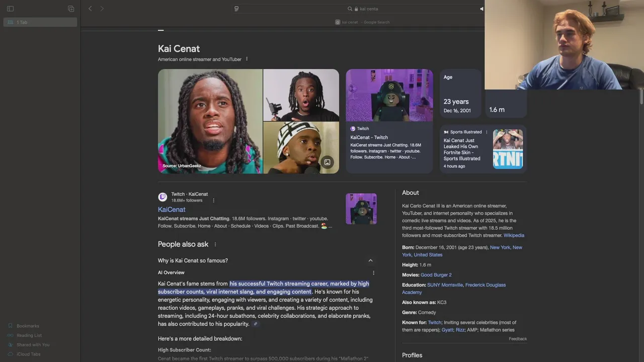
Task: Click the 'Dec 16, 2001' date text
Action: coord(457,111)
